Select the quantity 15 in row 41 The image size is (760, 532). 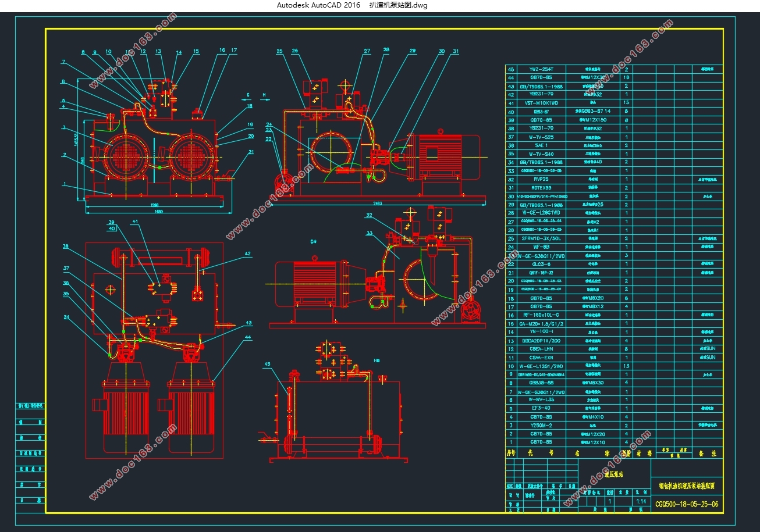tap(626, 103)
